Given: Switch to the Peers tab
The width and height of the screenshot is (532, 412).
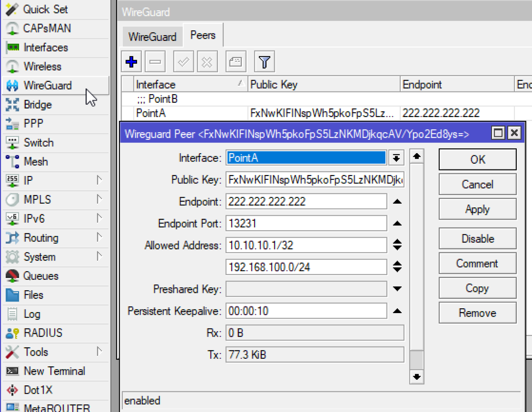Looking at the screenshot, I should 203,35.
